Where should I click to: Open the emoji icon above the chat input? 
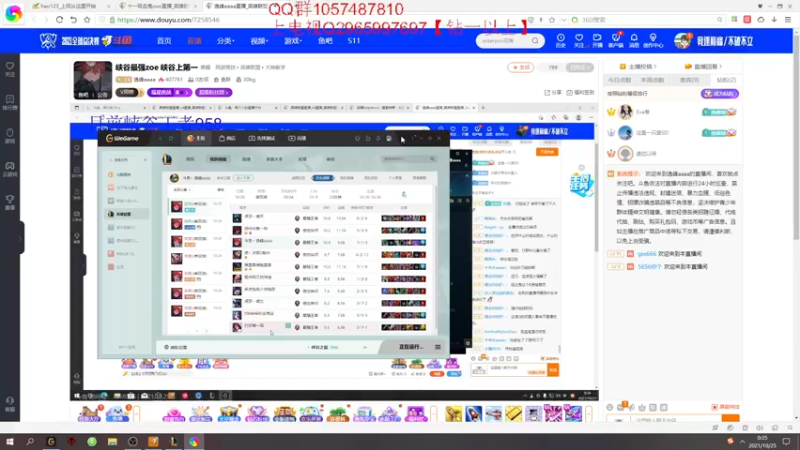[610, 407]
